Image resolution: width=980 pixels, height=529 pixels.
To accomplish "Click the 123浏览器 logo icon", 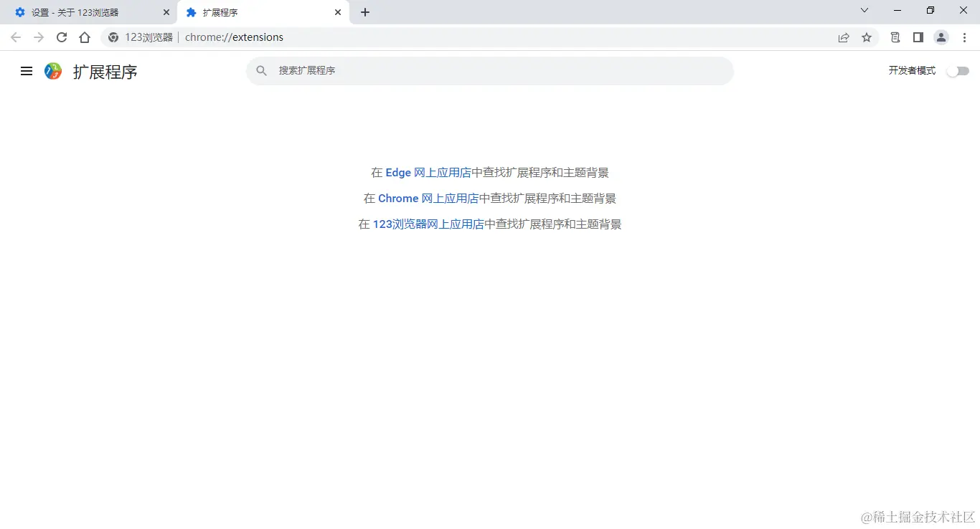I will 53,71.
